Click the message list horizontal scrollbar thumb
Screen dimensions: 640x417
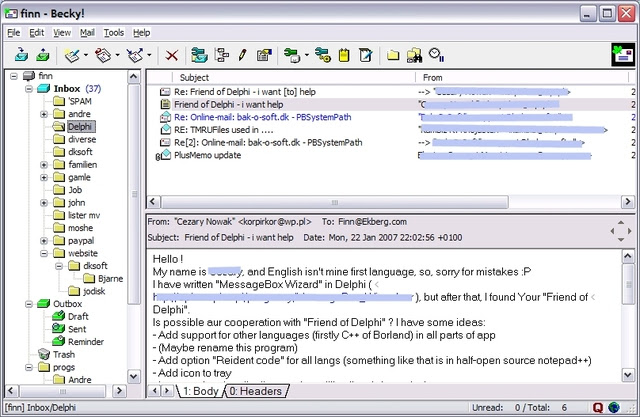coord(335,202)
